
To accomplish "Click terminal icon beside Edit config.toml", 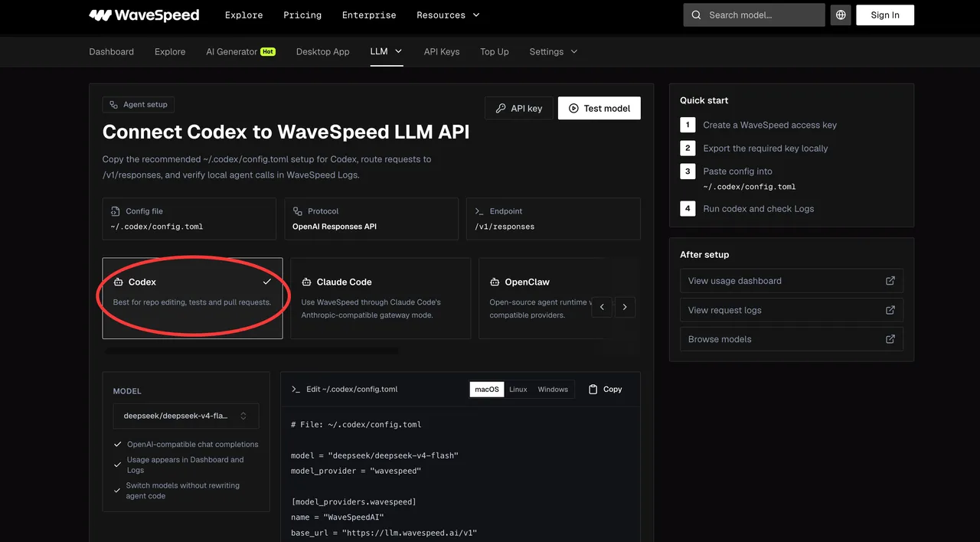I will pyautogui.click(x=296, y=389).
